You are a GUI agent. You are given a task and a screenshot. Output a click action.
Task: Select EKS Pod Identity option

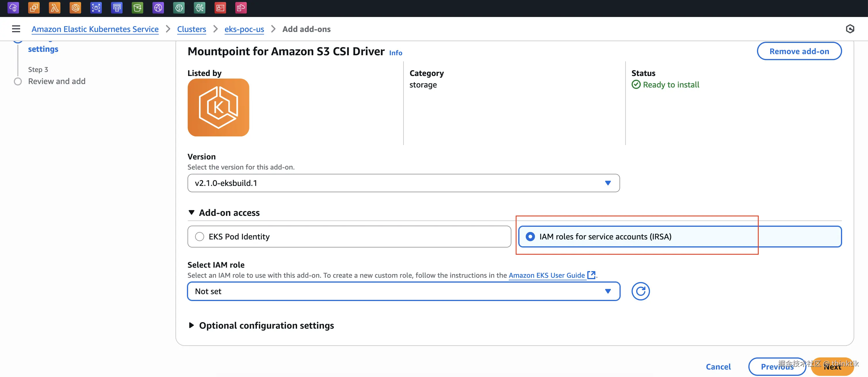pos(200,237)
